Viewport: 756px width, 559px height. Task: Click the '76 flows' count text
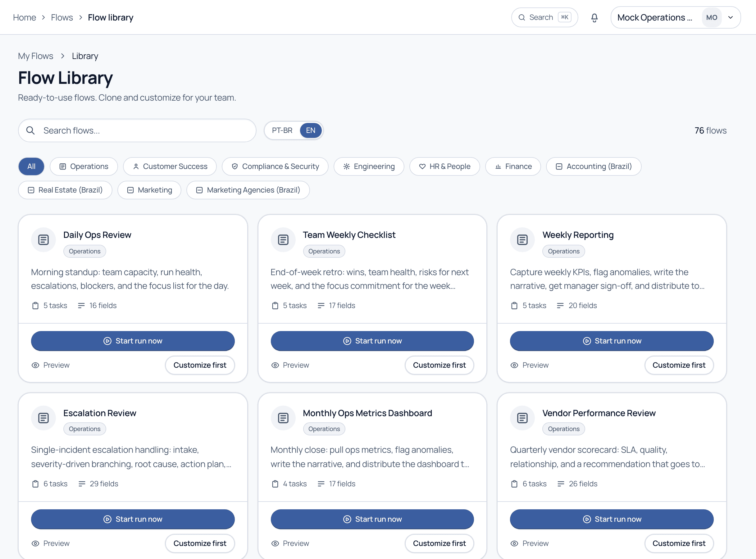710,131
